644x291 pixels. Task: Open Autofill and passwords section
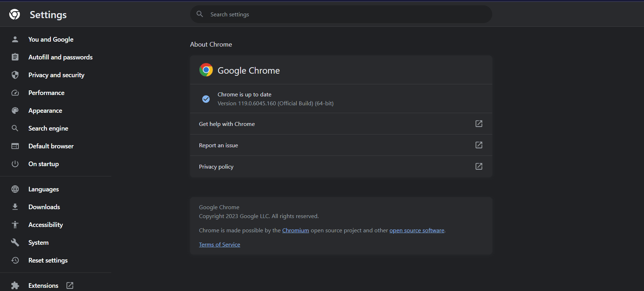coord(60,57)
